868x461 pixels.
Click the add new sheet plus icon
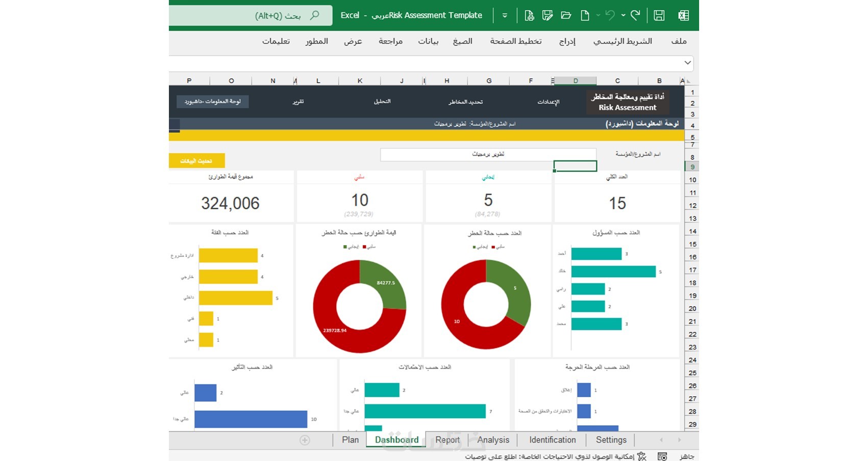tap(305, 440)
